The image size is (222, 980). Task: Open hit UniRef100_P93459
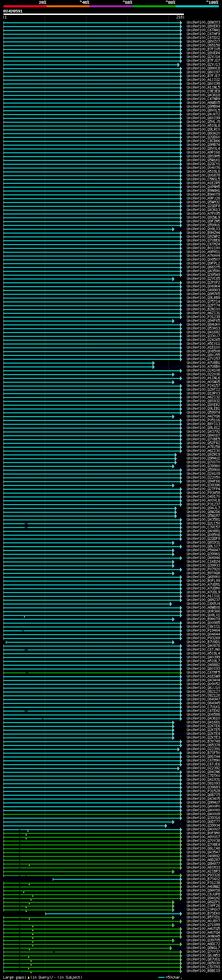pyautogui.click(x=203, y=493)
